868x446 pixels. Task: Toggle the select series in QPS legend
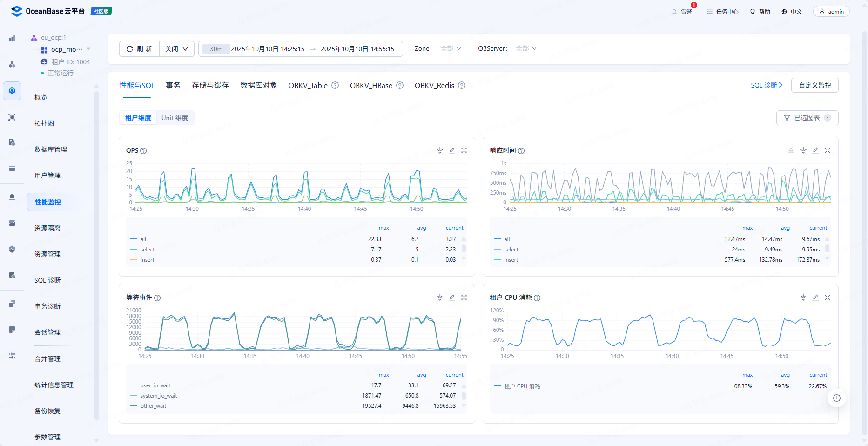(x=147, y=250)
